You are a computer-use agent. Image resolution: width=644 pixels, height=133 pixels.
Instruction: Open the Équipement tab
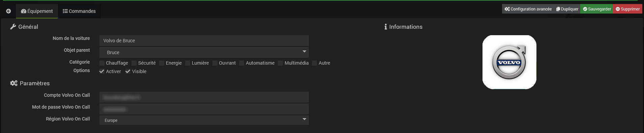pyautogui.click(x=37, y=11)
